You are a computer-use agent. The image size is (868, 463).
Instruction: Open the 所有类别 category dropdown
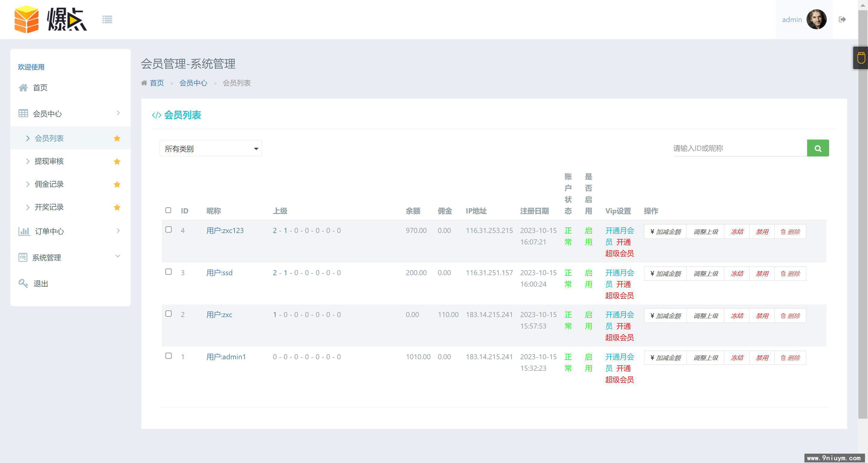(211, 148)
